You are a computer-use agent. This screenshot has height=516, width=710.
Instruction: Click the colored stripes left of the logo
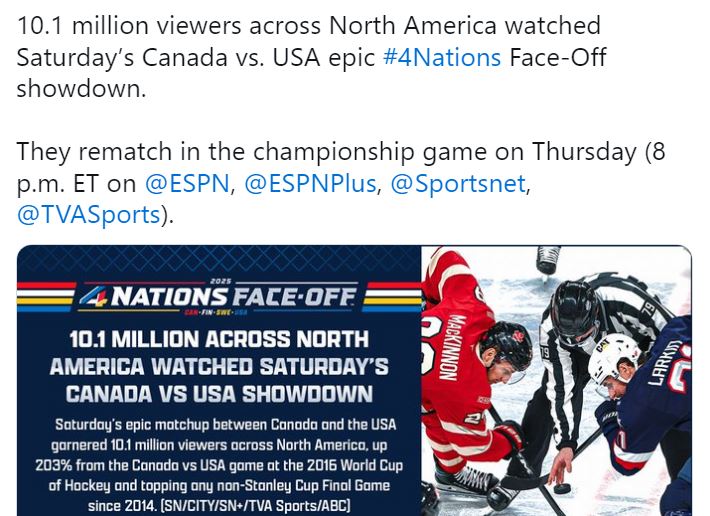46,297
